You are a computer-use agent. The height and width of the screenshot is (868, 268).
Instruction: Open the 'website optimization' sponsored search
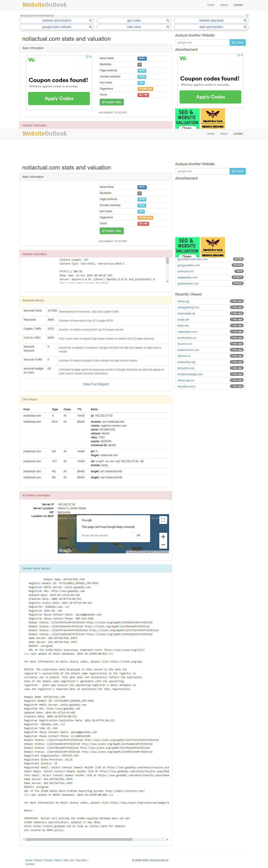click(x=56, y=21)
